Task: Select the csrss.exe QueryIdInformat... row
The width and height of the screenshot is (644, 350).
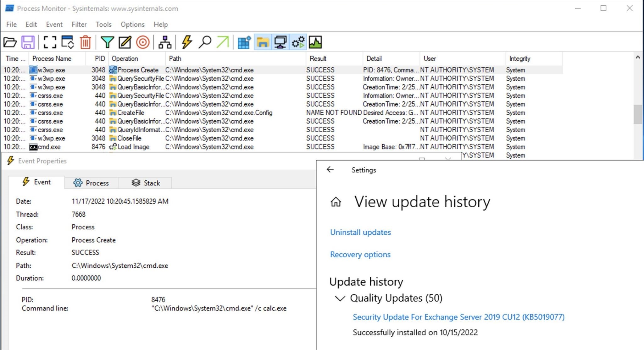Action: point(282,130)
